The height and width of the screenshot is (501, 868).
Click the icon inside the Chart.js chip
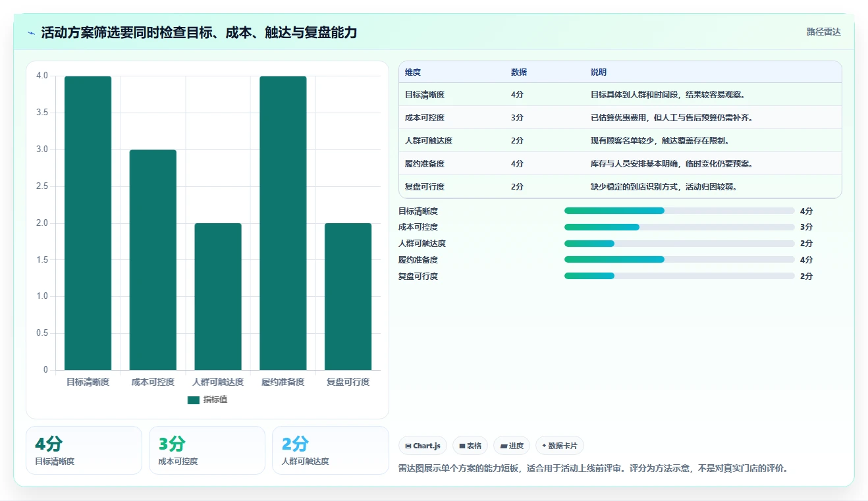[x=408, y=446]
